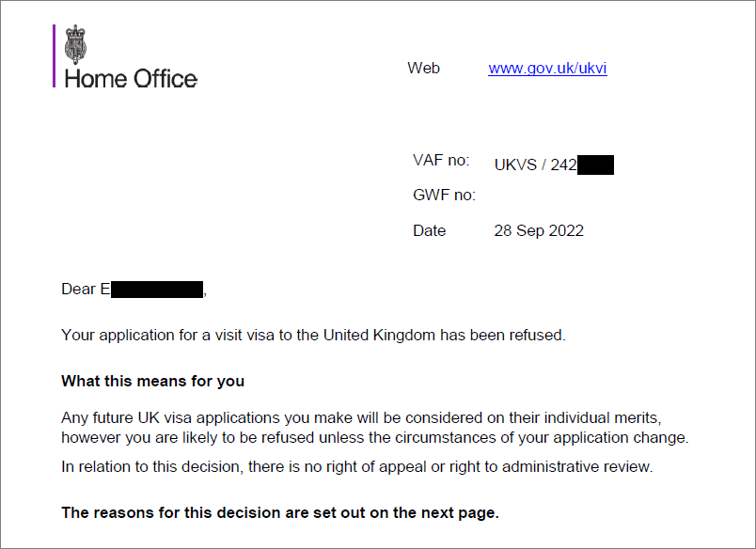Click the redacted box after VAF number
Screen dimensions: 756x549
[595, 165]
